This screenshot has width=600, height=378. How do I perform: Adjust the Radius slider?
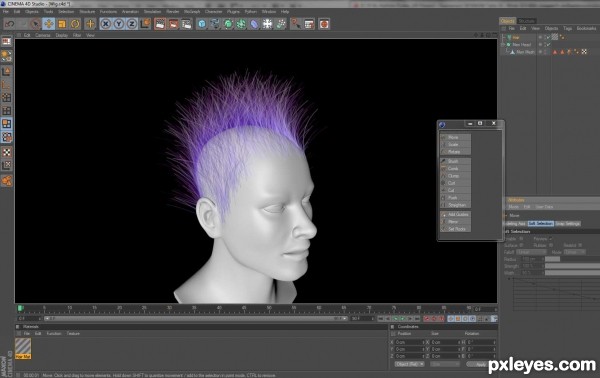click(x=572, y=259)
